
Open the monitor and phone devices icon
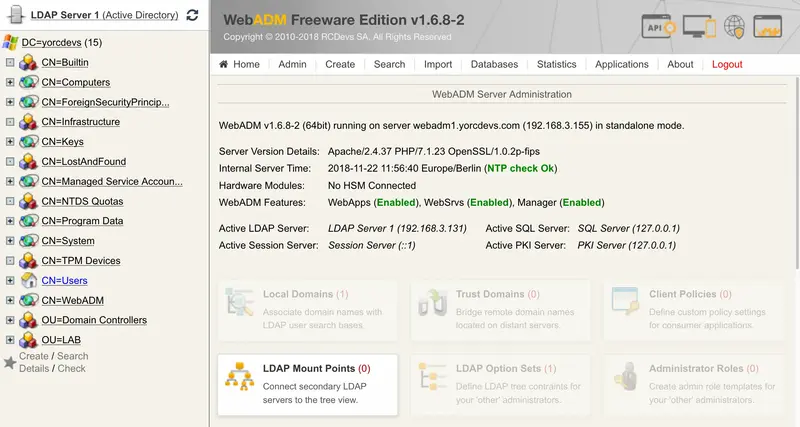click(699, 27)
